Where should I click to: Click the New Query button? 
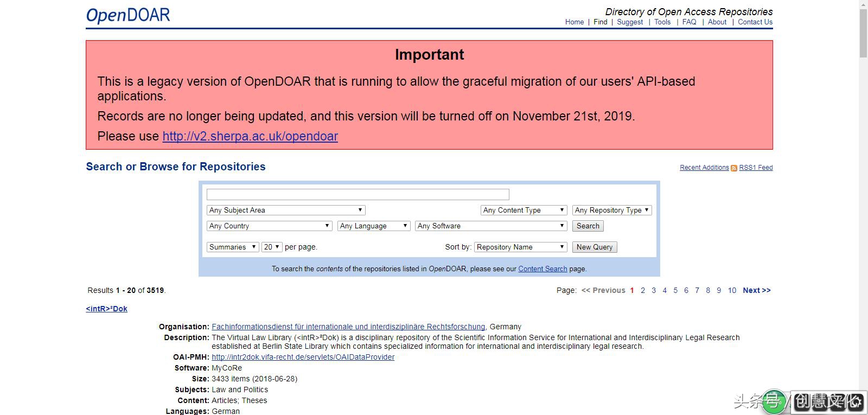(594, 247)
